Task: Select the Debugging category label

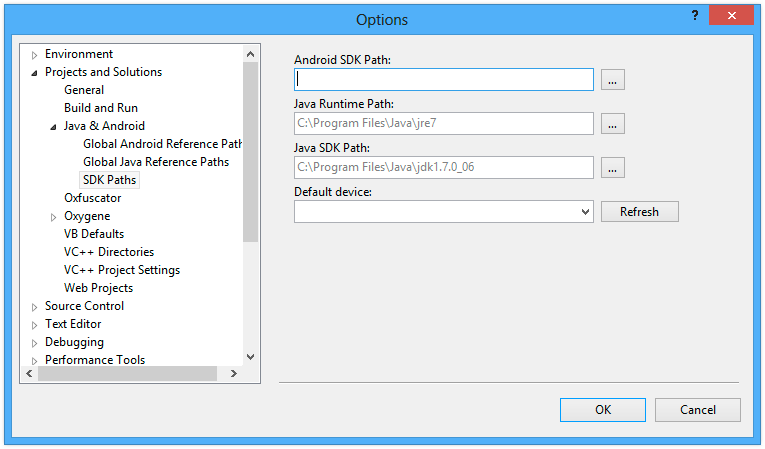Action: tap(74, 342)
